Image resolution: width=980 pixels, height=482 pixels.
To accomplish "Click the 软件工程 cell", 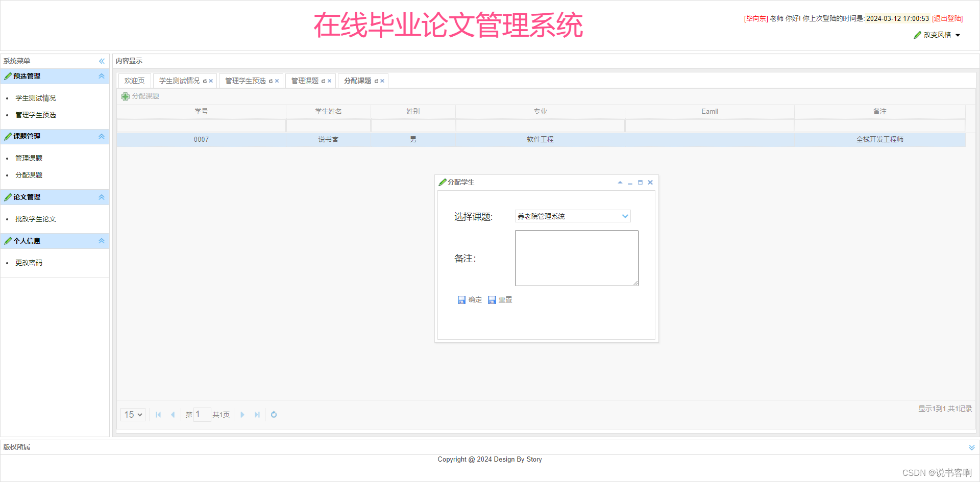I will pyautogui.click(x=540, y=140).
